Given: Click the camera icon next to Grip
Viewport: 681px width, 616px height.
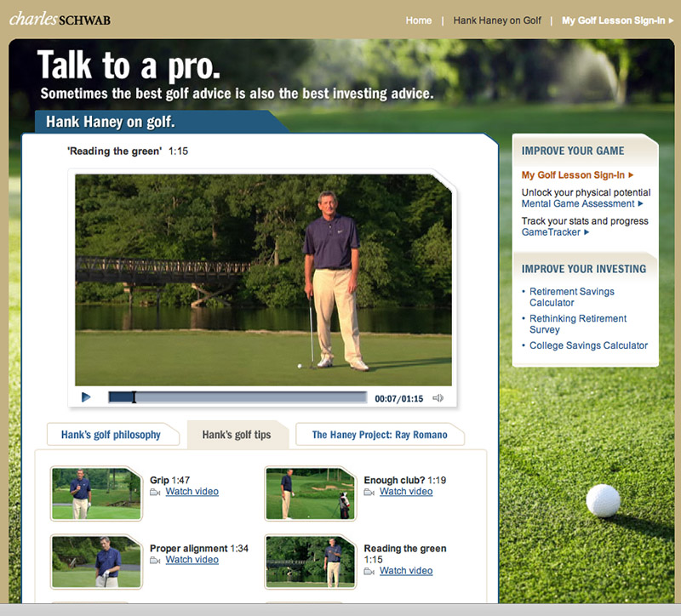Looking at the screenshot, I should pos(155,492).
